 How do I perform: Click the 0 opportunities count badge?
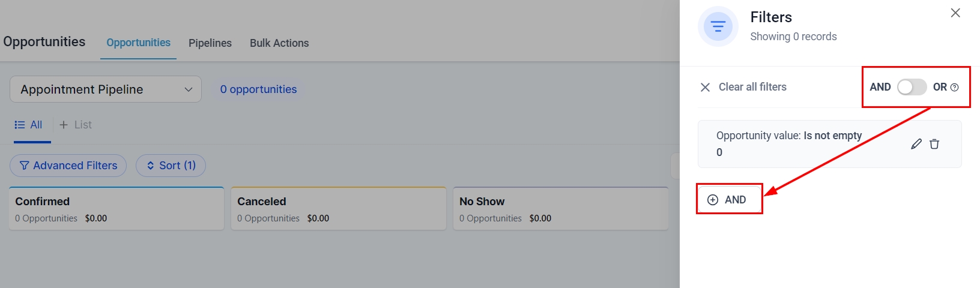(x=258, y=89)
